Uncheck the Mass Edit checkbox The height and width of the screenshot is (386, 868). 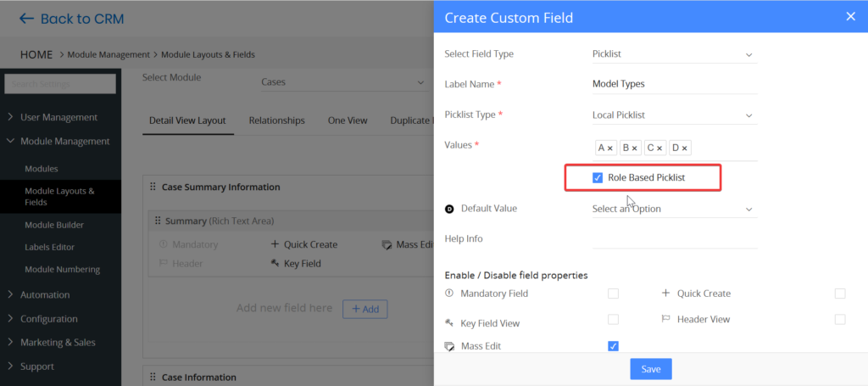click(x=613, y=346)
